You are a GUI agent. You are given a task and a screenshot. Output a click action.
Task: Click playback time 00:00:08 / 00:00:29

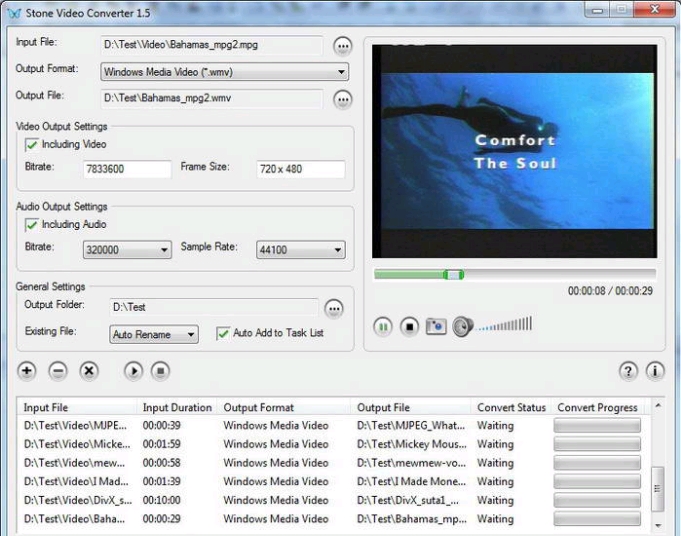tap(610, 291)
